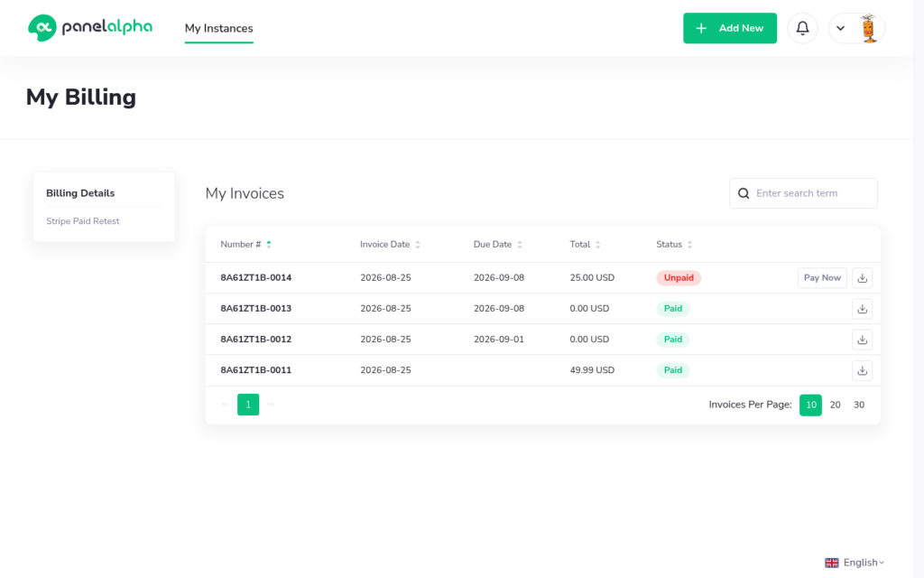Image resolution: width=924 pixels, height=578 pixels.
Task: Click Paid badge for invoice 0011
Action: 672,370
